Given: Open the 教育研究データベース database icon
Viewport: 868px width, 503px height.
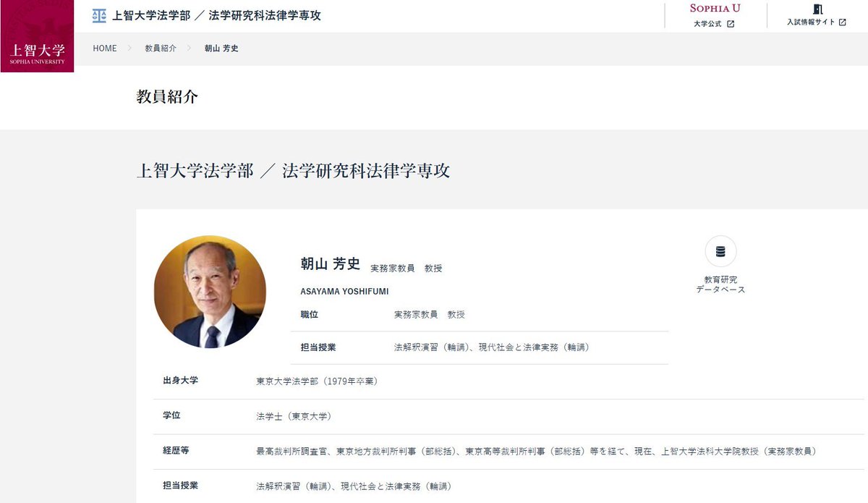Looking at the screenshot, I should point(720,251).
